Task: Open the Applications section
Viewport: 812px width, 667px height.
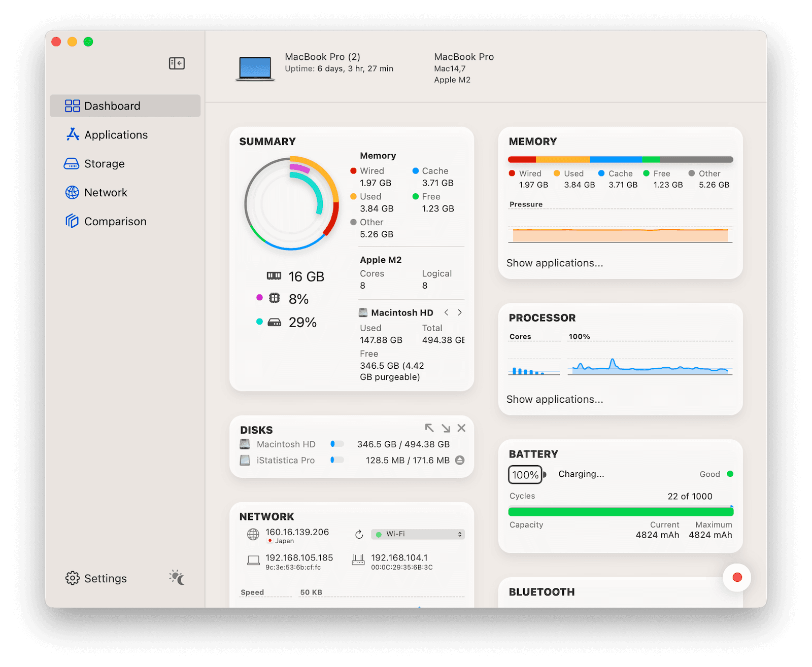Action: pos(116,134)
